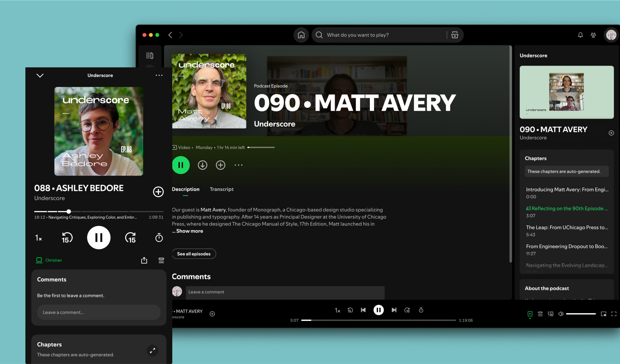Screen dimensions: 620x364
Task: Click the Home button
Action: pyautogui.click(x=301, y=35)
